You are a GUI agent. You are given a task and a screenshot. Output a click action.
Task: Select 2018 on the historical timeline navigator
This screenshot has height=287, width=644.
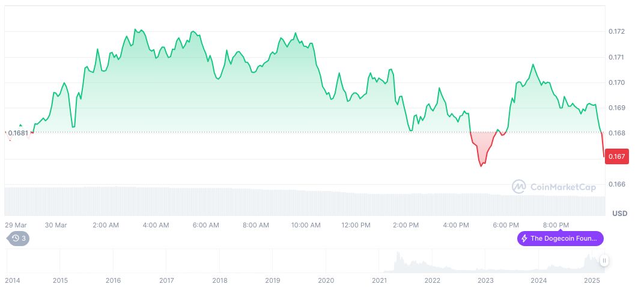[220, 280]
